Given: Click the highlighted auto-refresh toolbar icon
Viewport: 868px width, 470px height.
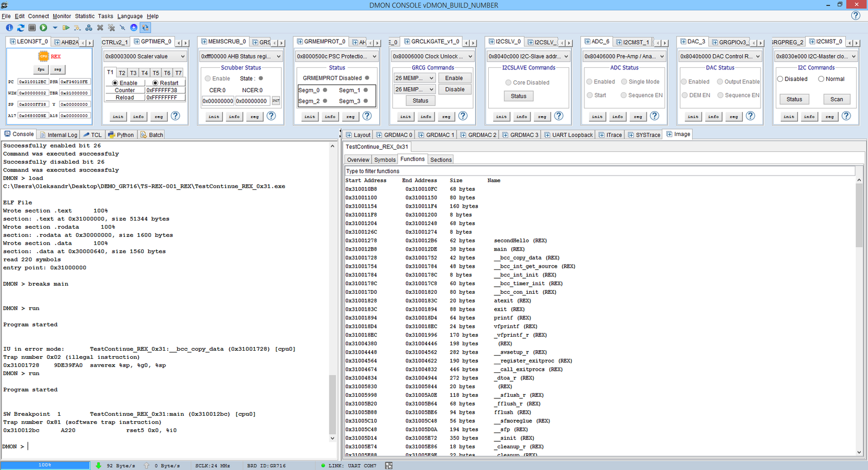Looking at the screenshot, I should click(x=145, y=28).
